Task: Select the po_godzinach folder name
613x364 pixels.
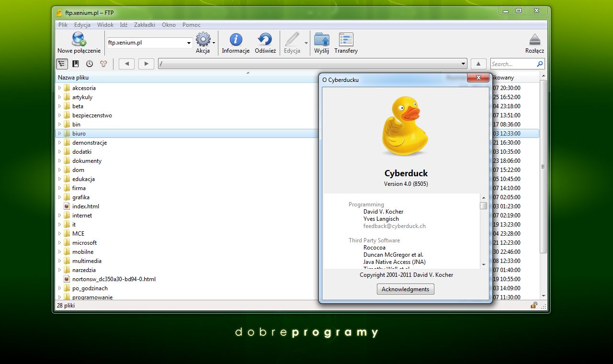Action: [x=90, y=288]
